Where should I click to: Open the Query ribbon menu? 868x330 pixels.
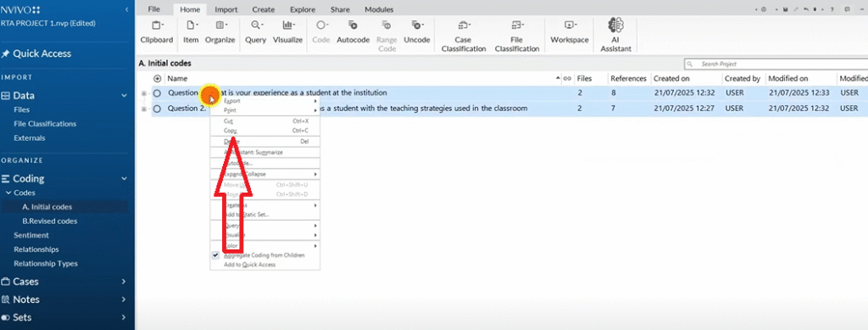pyautogui.click(x=256, y=33)
